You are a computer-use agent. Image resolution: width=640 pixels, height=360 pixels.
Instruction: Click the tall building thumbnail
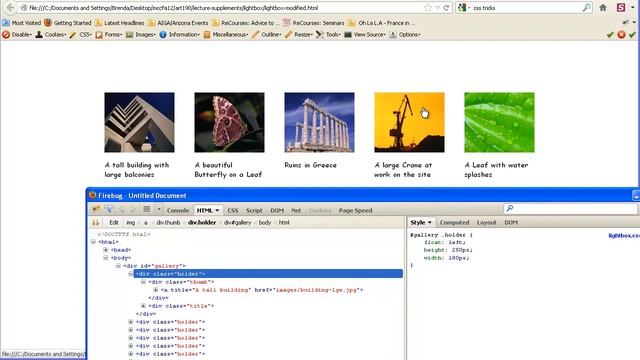point(139,122)
